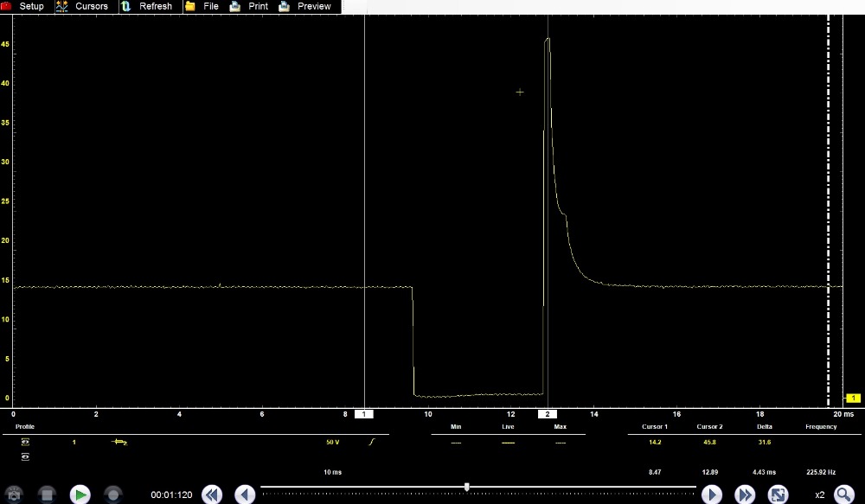Step back one frame
The height and width of the screenshot is (504, 865).
click(x=245, y=494)
